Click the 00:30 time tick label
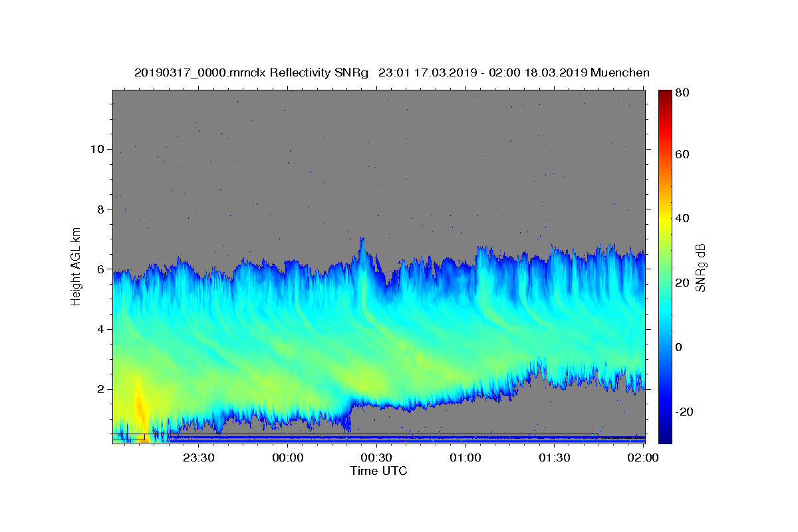The width and height of the screenshot is (798, 532). (x=376, y=458)
